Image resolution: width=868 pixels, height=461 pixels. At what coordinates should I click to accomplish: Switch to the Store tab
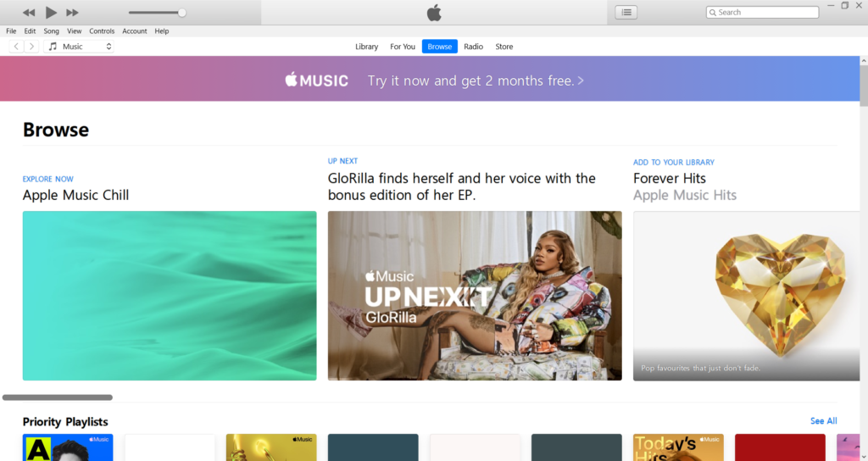(504, 47)
